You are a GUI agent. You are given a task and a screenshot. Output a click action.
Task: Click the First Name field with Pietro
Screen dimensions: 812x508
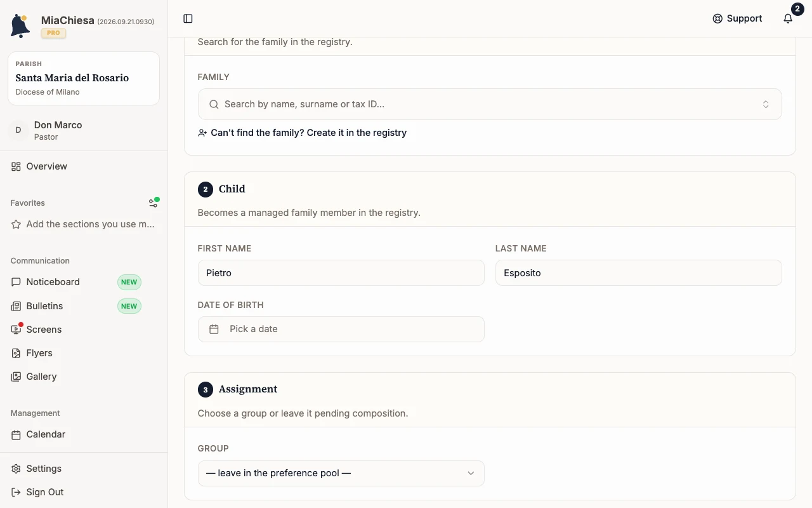point(341,272)
